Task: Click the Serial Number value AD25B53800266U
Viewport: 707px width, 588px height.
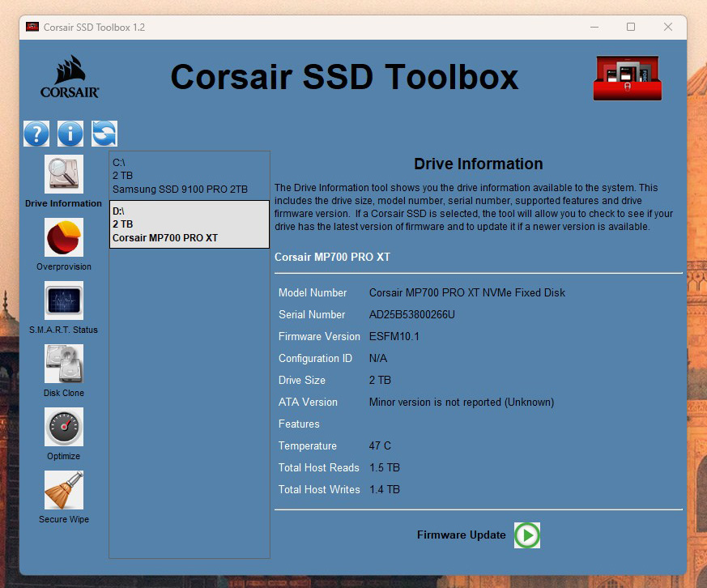Action: coord(411,314)
